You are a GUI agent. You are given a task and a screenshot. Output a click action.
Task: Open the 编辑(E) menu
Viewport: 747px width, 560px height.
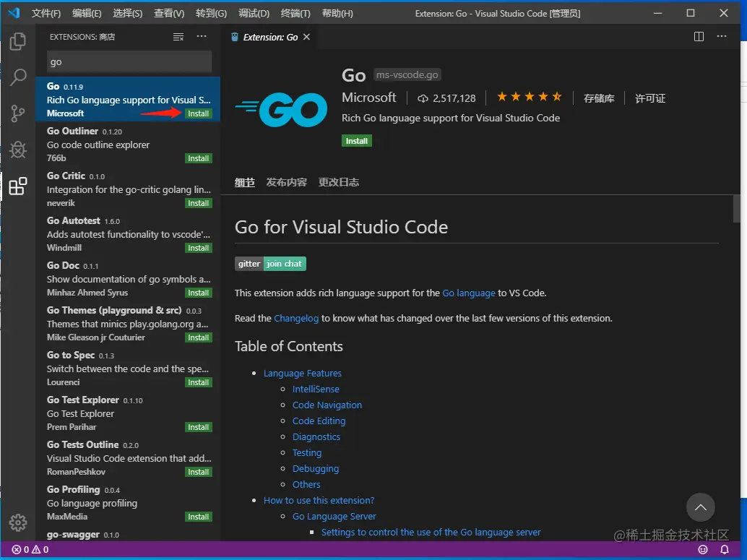pyautogui.click(x=87, y=13)
